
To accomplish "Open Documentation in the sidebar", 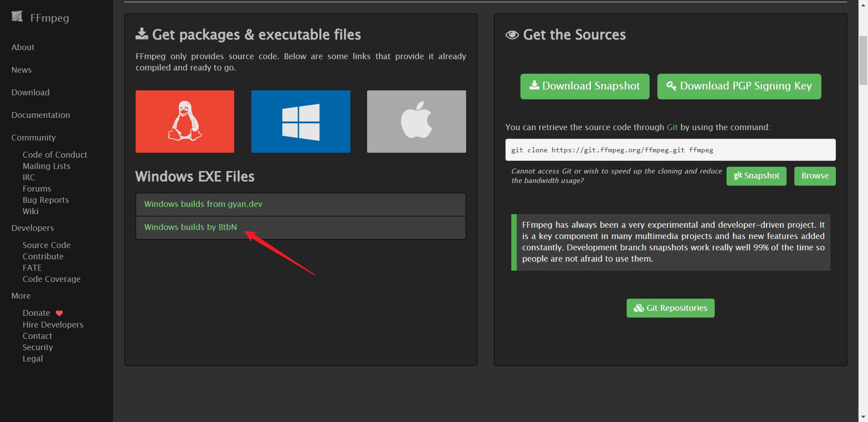I will (41, 115).
